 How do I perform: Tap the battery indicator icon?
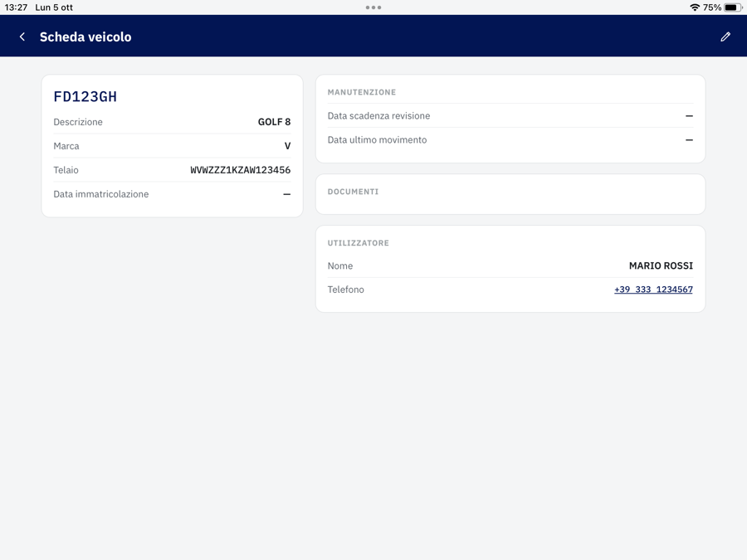click(733, 7)
